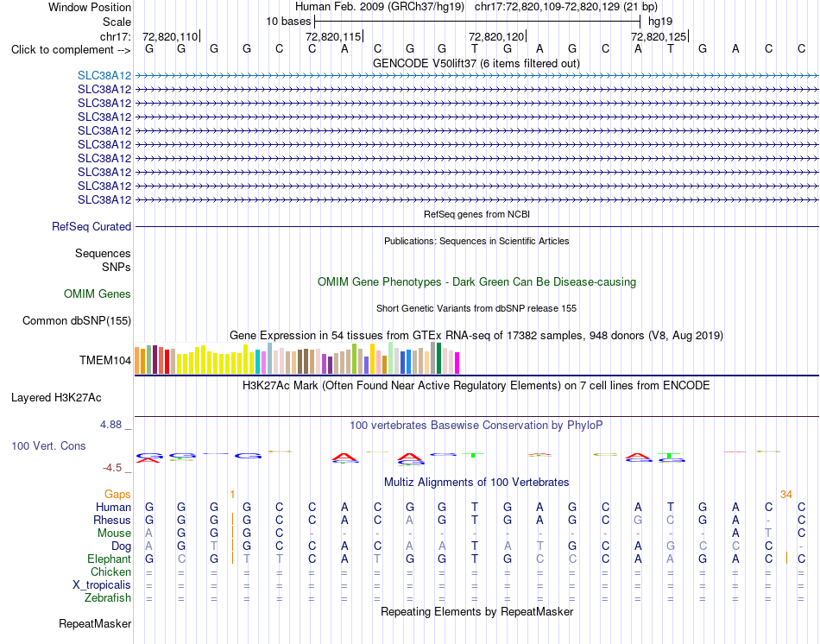Screen dimensions: 820x644
Task: Click the orange Gaps label
Action: [x=117, y=495]
